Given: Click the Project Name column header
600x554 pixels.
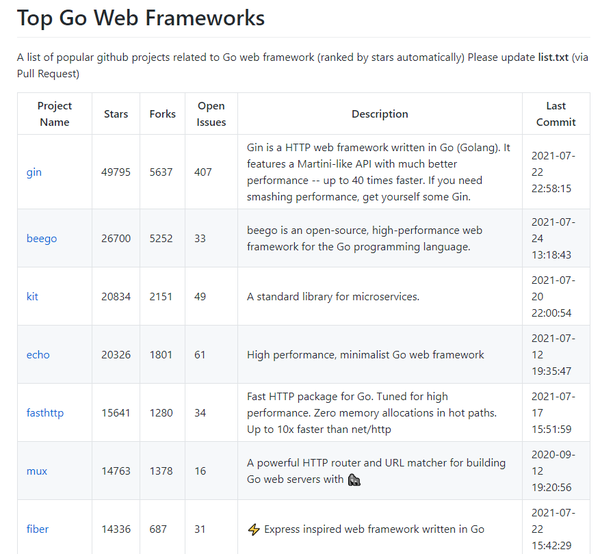Looking at the screenshot, I should (x=55, y=114).
